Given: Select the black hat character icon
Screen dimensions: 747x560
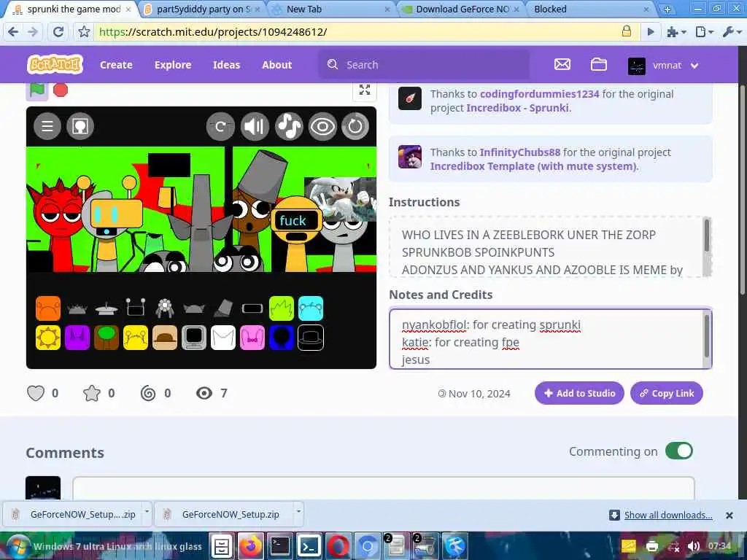Looking at the screenshot, I should coord(311,338).
